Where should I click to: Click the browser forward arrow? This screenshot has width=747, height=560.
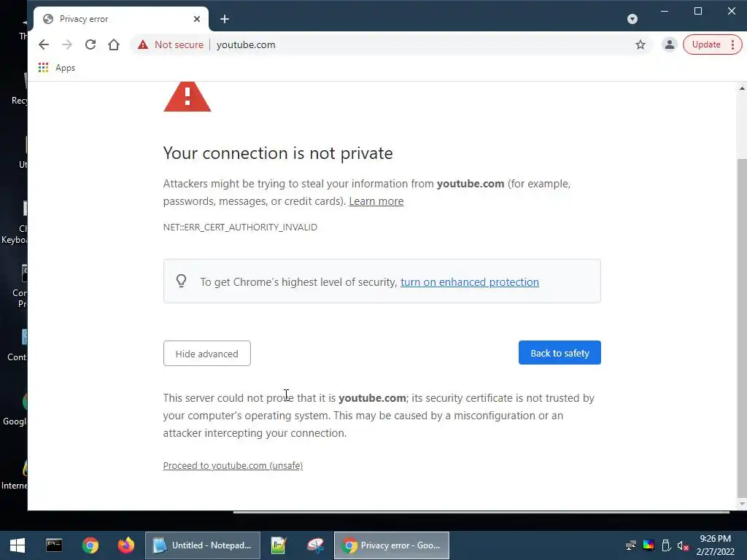67,44
